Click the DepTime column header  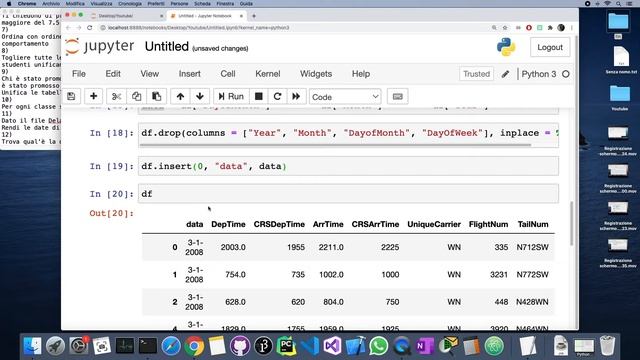[x=228, y=224]
